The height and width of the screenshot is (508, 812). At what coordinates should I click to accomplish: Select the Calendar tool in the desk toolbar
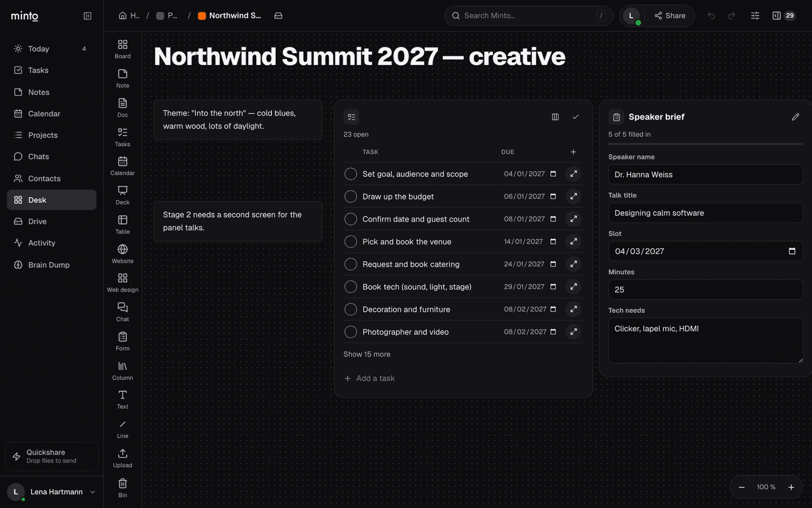[122, 166]
